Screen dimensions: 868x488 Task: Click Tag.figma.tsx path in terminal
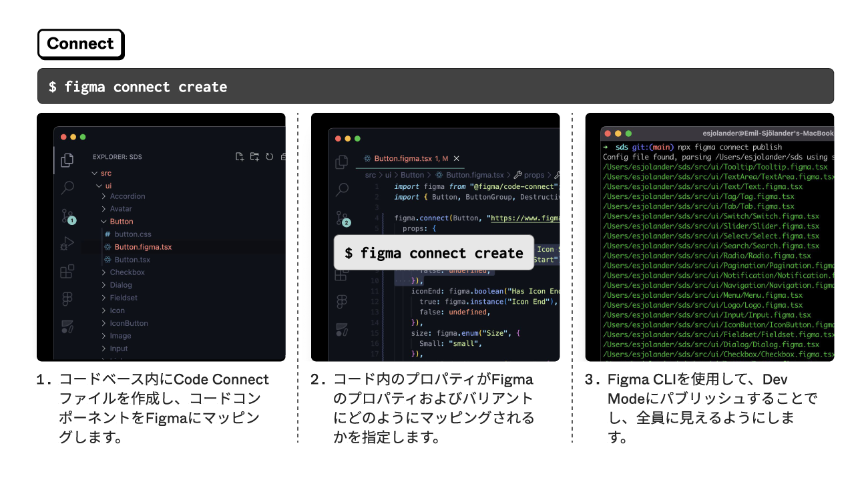point(698,196)
